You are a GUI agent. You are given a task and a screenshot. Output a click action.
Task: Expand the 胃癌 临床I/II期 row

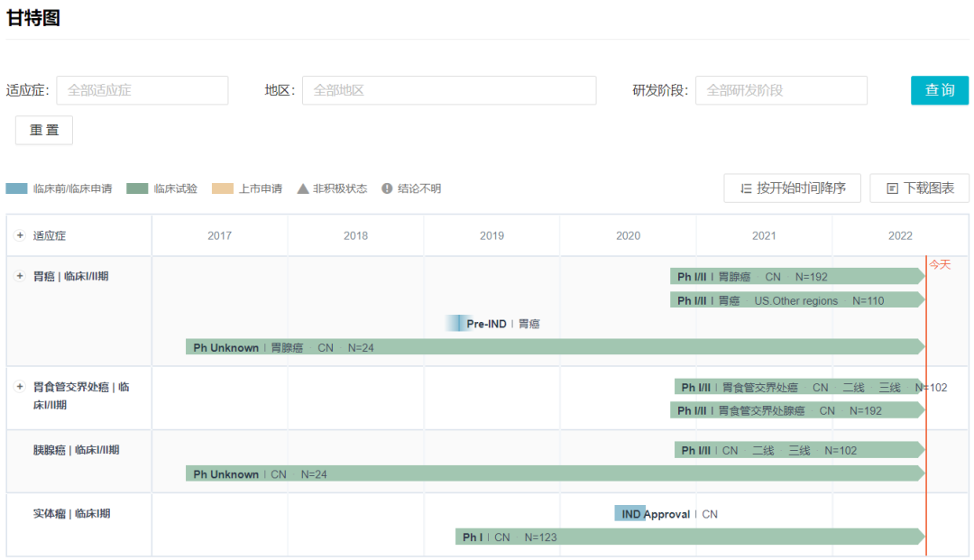[20, 276]
